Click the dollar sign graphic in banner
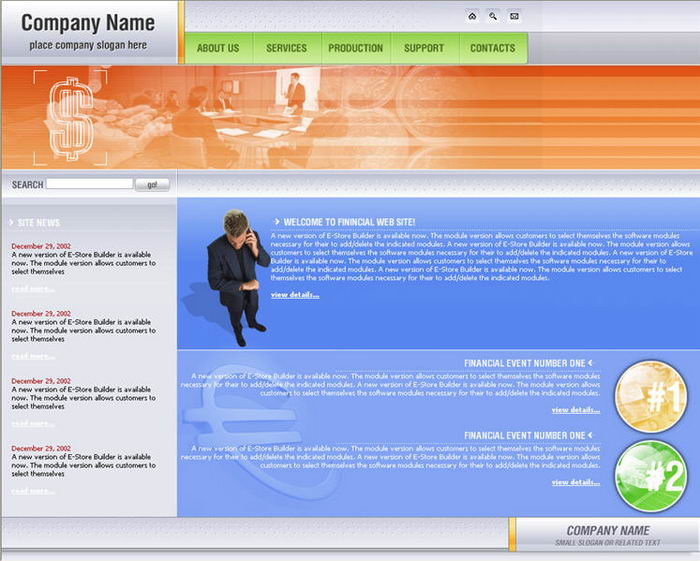The width and height of the screenshot is (700, 561). 70,118
